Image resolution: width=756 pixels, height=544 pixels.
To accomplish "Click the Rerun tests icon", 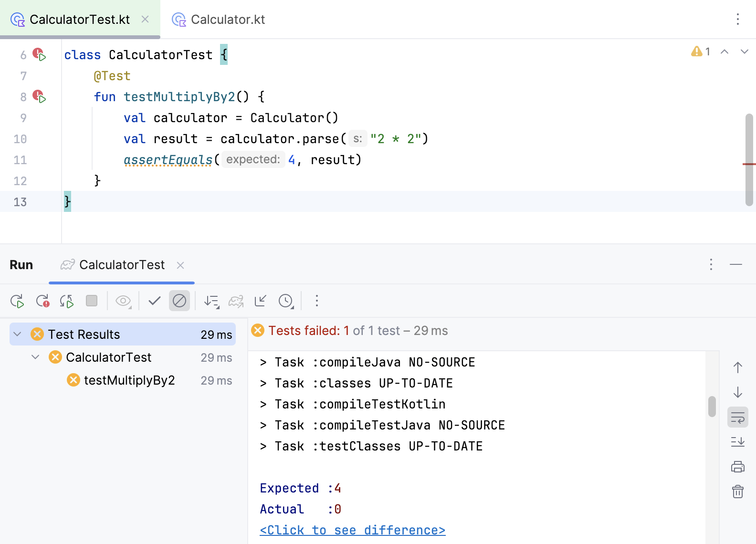I will coord(17,301).
